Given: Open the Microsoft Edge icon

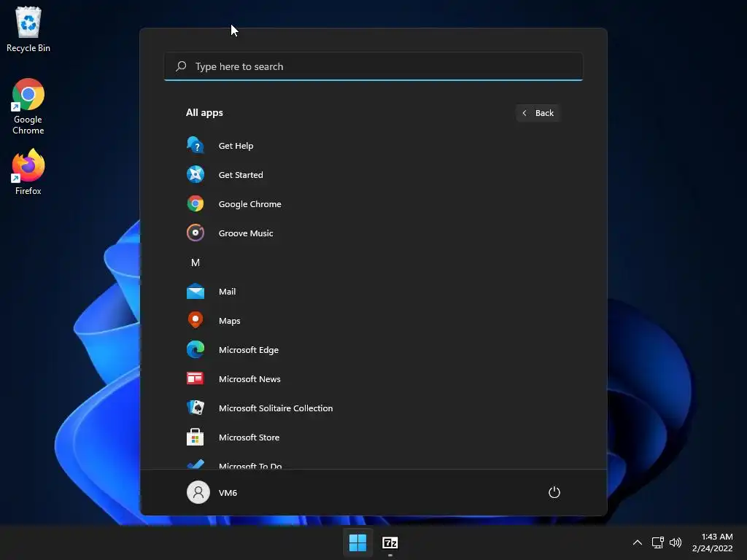Looking at the screenshot, I should [196, 349].
